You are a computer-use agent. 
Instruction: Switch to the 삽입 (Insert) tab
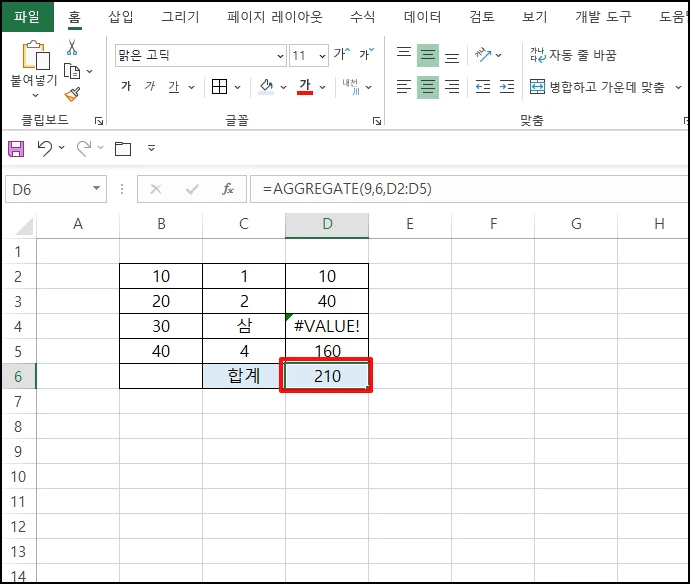pos(121,17)
